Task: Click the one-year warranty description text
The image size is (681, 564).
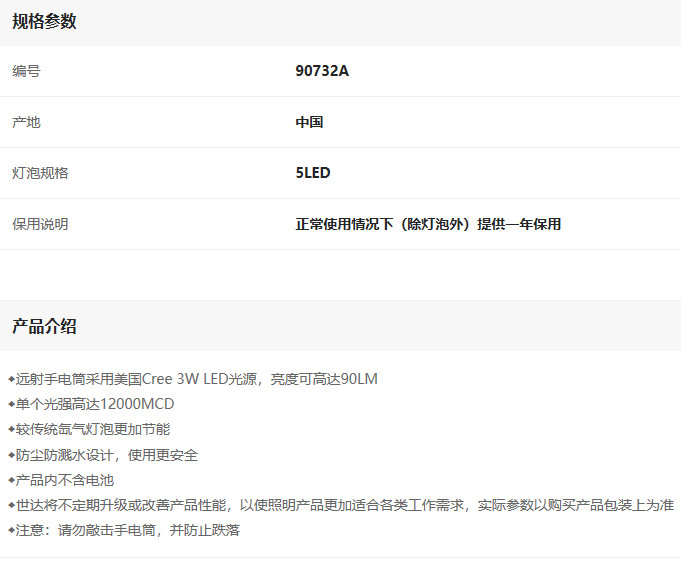Action: click(x=428, y=224)
